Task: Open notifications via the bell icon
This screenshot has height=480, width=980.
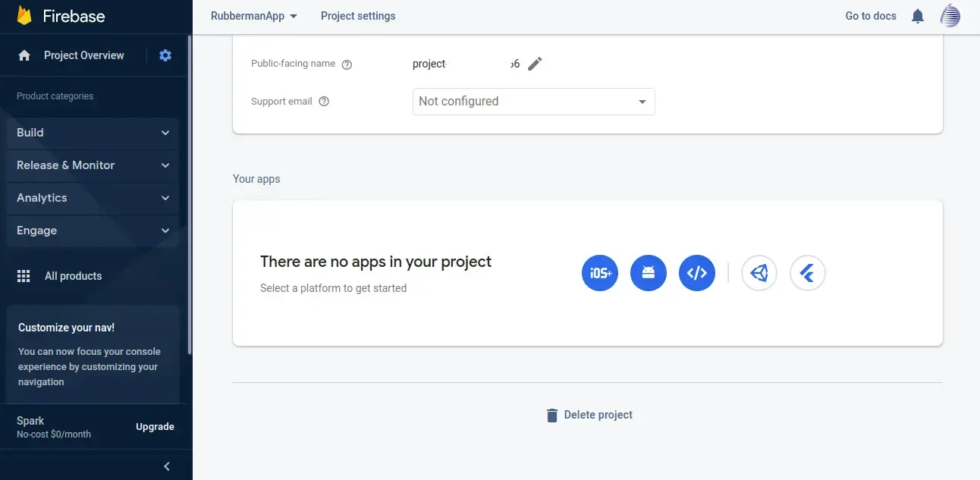Action: click(918, 15)
